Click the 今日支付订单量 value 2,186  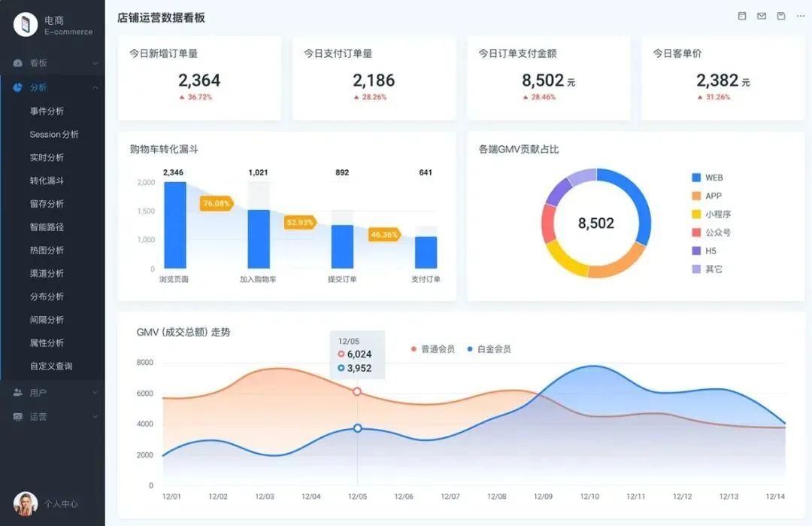374,81
